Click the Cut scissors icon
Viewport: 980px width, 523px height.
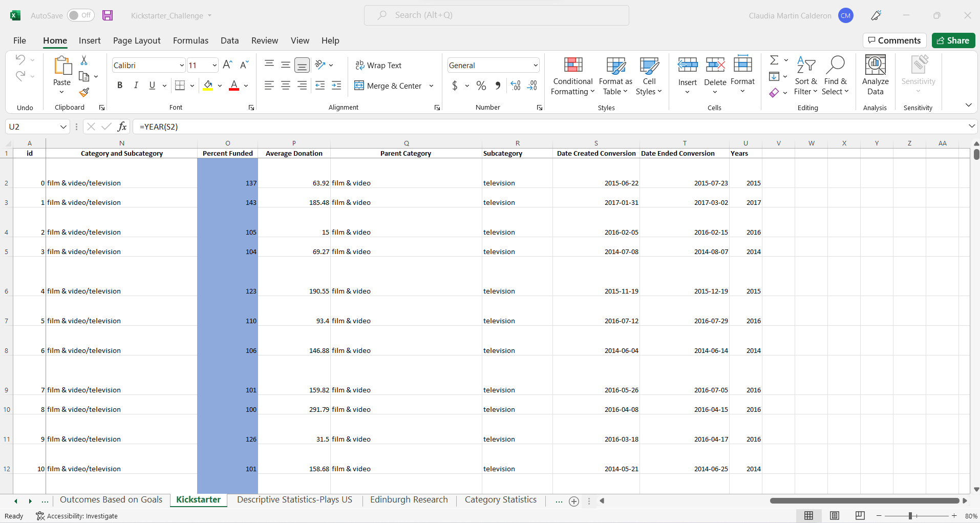coord(84,60)
